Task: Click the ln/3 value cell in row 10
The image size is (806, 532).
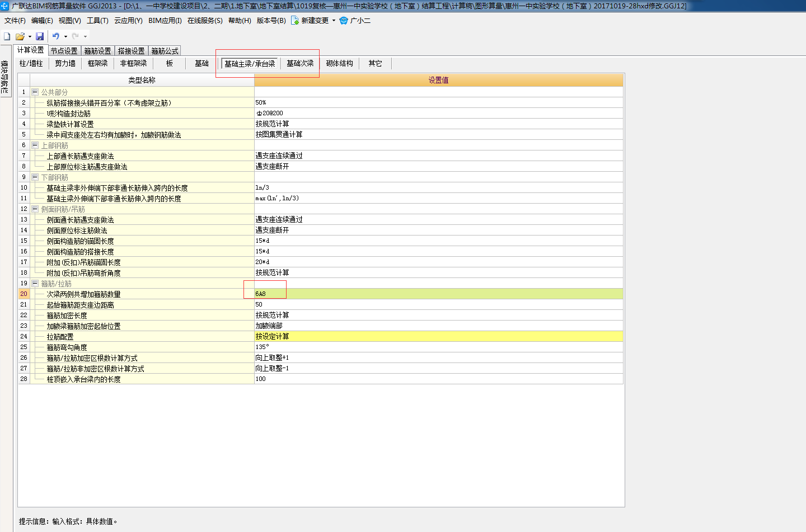Action: [438, 187]
